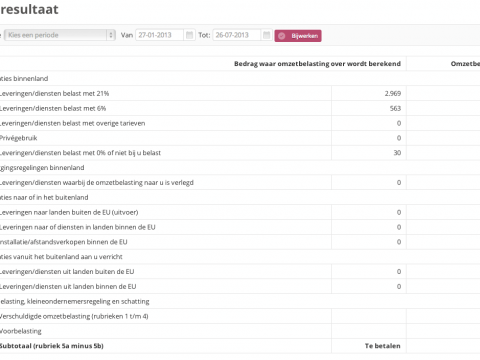Focus the Van date field 27-01-2013
The height and width of the screenshot is (360, 480).
click(159, 35)
